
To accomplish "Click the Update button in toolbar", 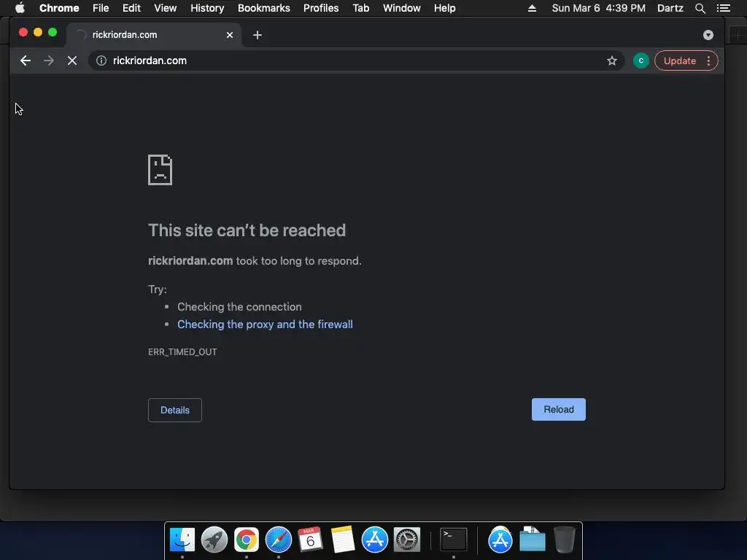I will (680, 61).
